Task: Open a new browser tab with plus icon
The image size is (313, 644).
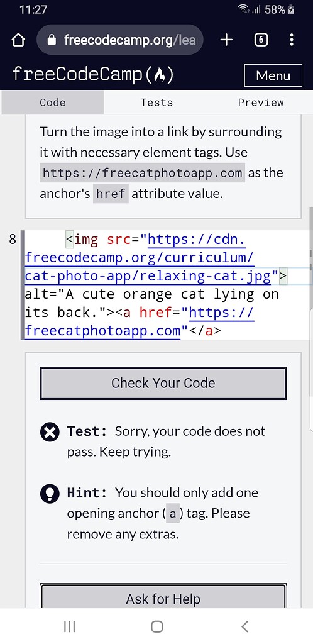Action: [226, 40]
